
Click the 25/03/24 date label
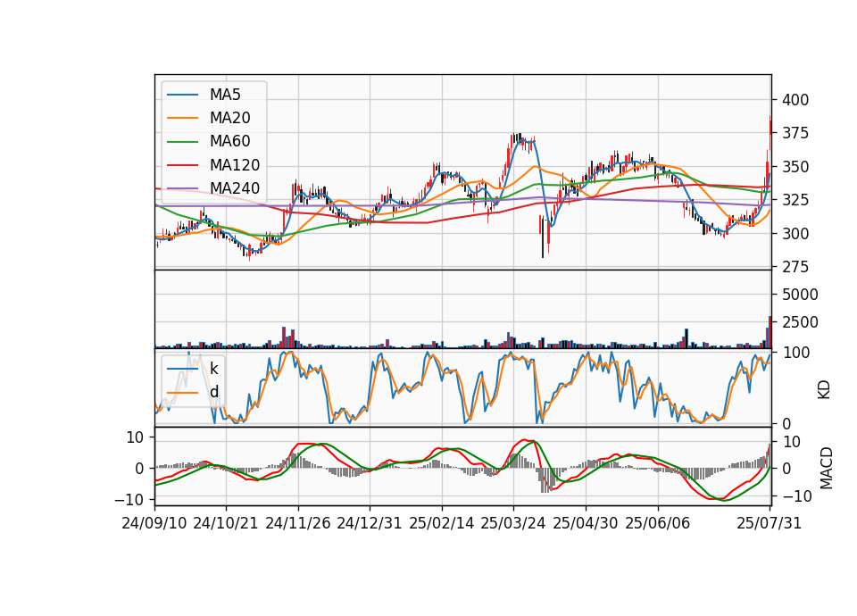tap(513, 523)
